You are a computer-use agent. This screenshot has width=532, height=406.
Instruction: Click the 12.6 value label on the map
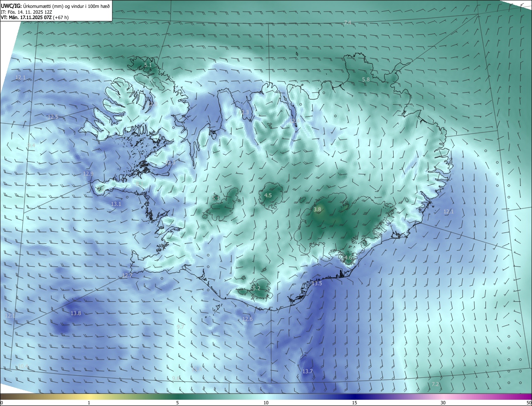click(247, 319)
